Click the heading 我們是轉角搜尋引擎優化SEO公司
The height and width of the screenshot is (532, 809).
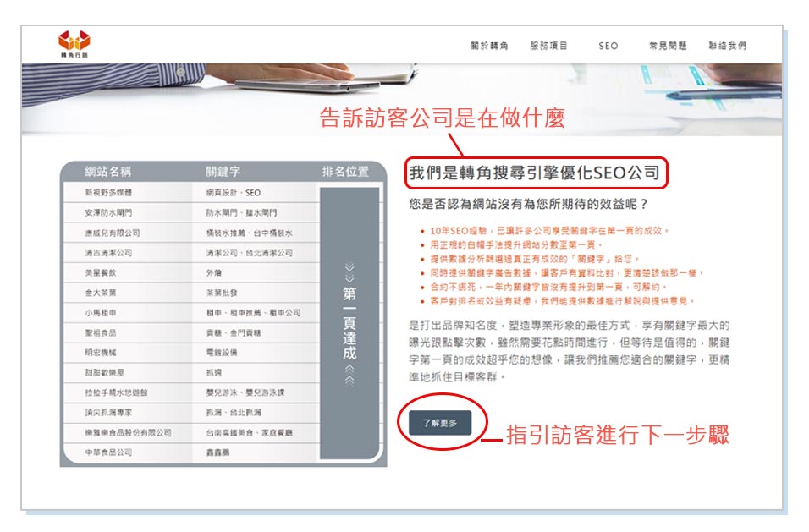click(534, 173)
